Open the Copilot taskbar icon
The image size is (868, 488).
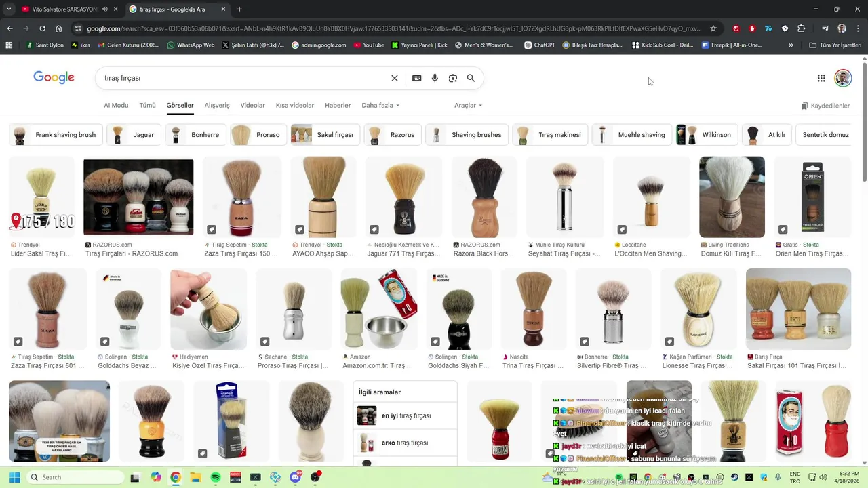[x=156, y=477]
